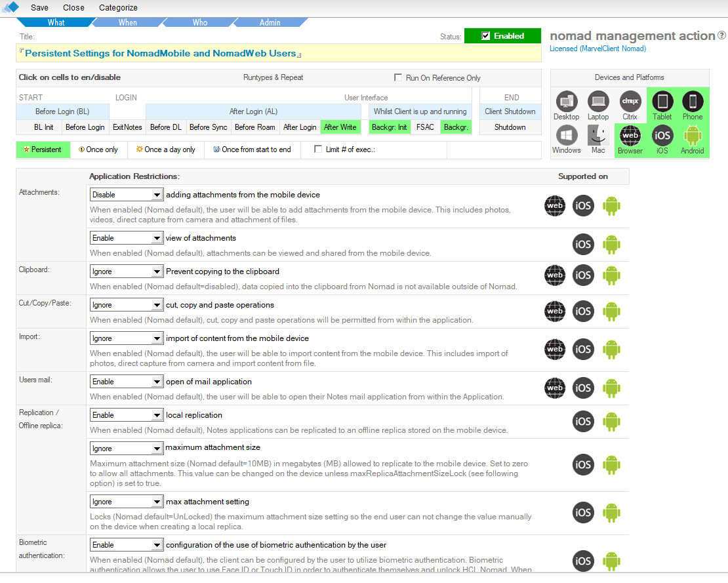Click iOS icon in local replication row
Screen dimensions: 728x583
[583, 422]
